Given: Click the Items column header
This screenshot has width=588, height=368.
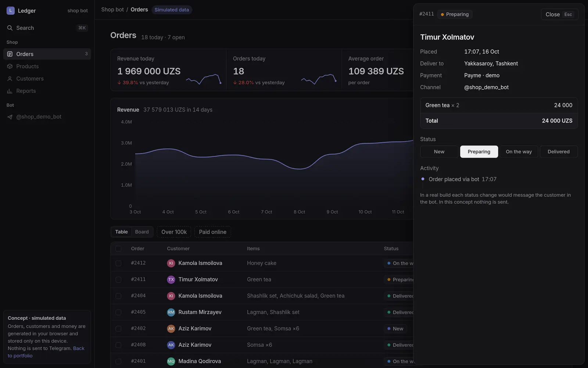Looking at the screenshot, I should point(253,249).
